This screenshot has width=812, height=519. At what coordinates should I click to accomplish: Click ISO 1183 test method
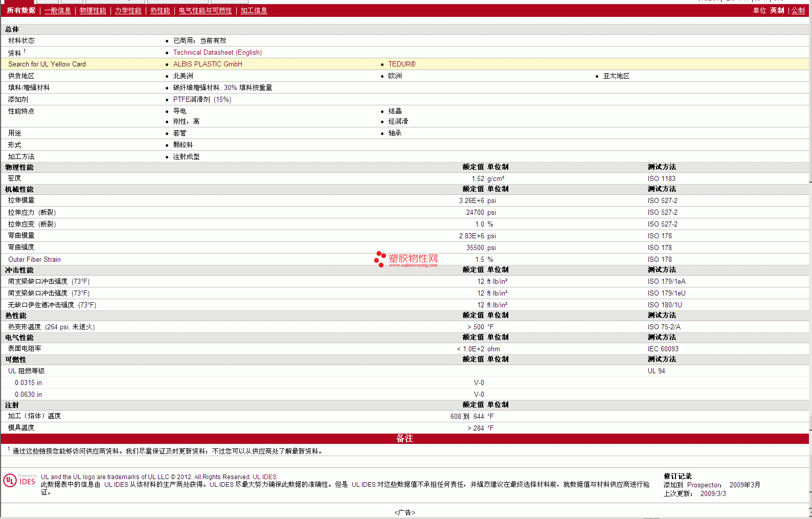pos(661,178)
